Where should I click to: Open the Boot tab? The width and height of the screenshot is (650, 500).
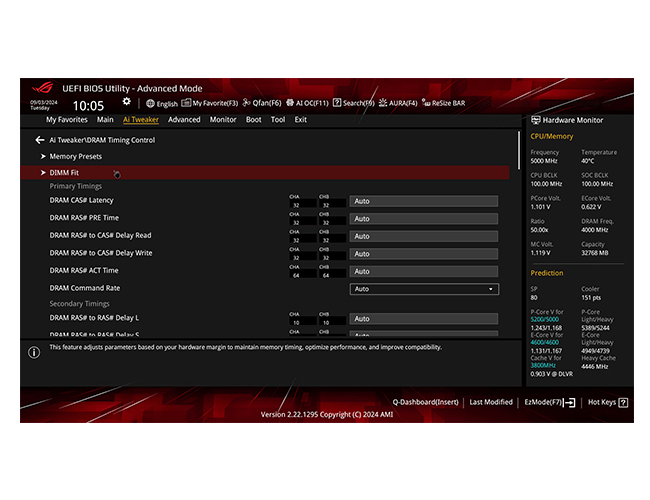(x=253, y=119)
